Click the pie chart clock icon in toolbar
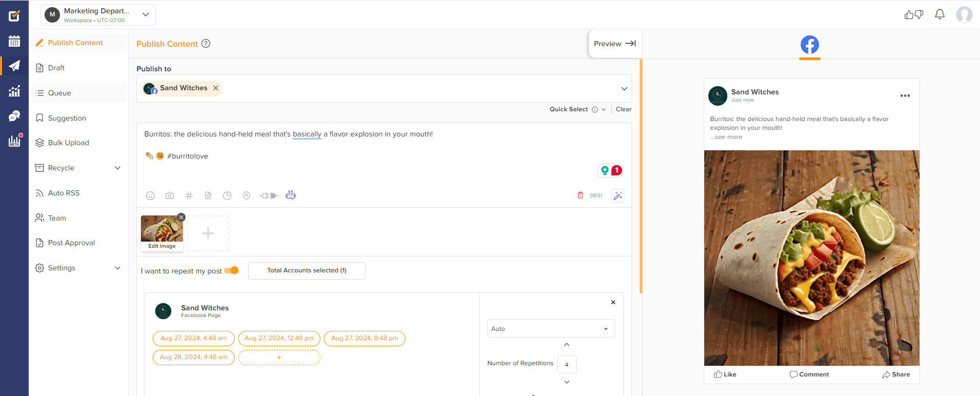This screenshot has width=980, height=396. coord(227,195)
